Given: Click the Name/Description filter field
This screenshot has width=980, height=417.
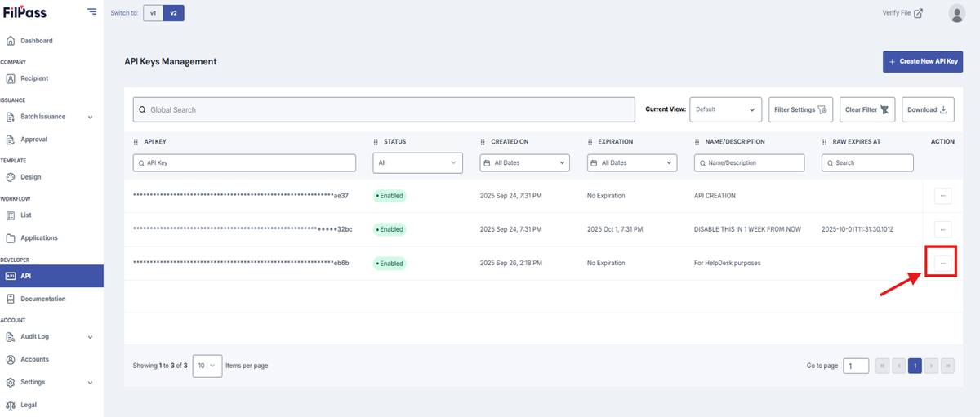Looking at the screenshot, I should [x=749, y=162].
